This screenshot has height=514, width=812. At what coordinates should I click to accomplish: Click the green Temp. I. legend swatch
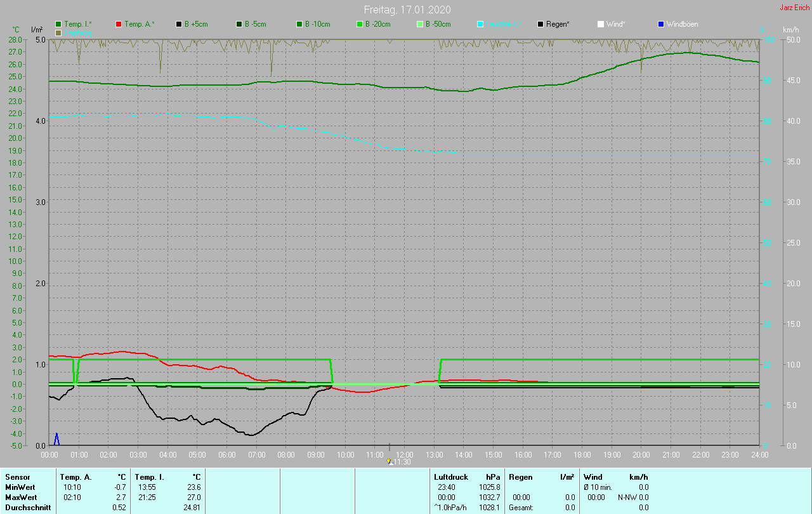click(x=58, y=24)
